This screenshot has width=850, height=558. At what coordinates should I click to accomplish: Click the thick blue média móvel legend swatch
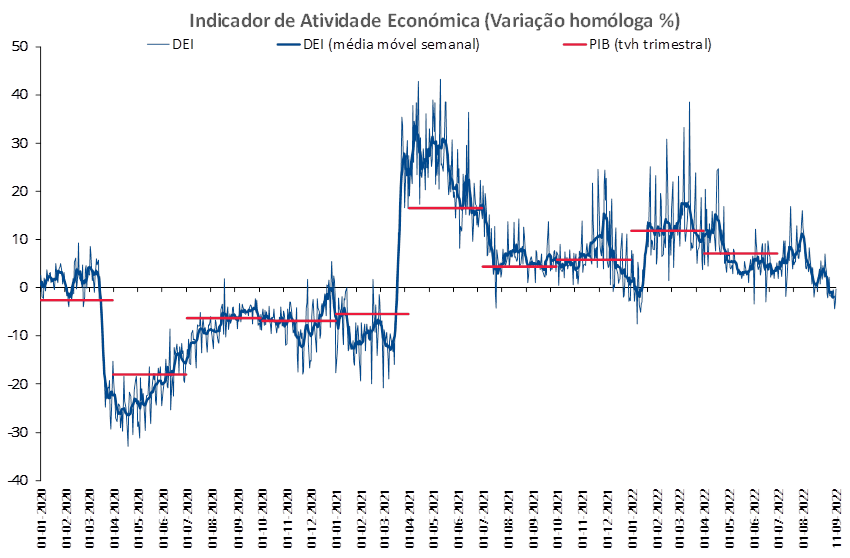tap(288, 44)
